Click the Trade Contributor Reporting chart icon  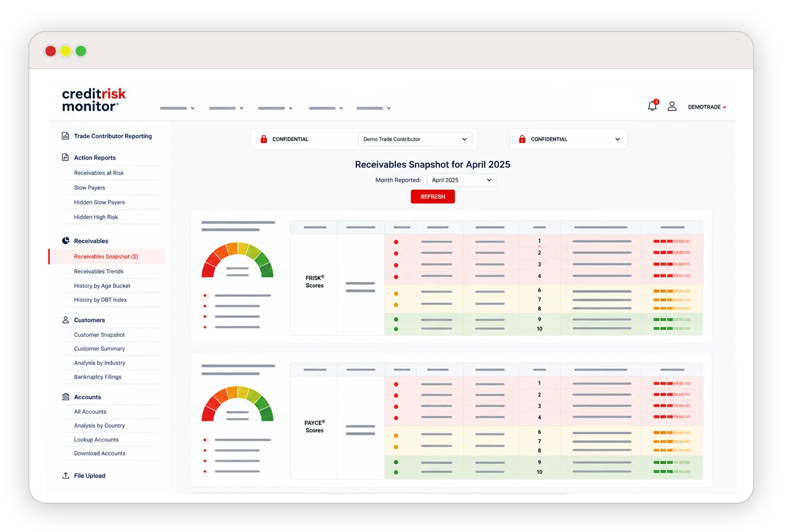(65, 136)
